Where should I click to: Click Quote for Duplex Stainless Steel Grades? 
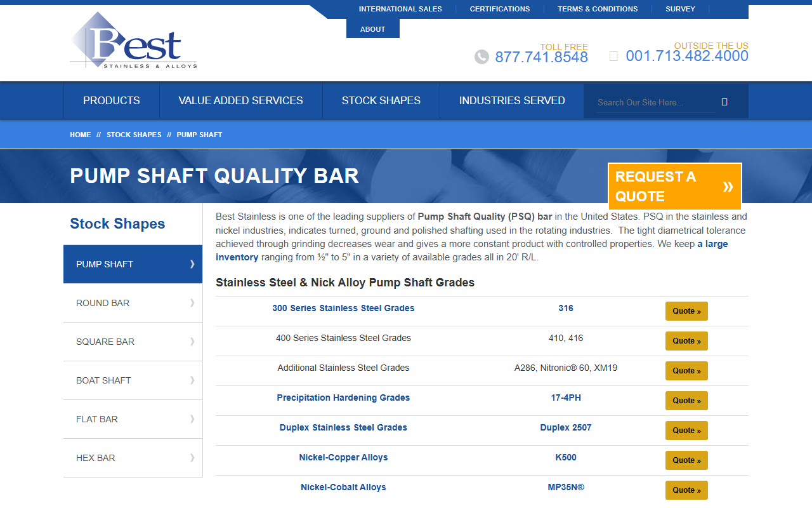[686, 431]
